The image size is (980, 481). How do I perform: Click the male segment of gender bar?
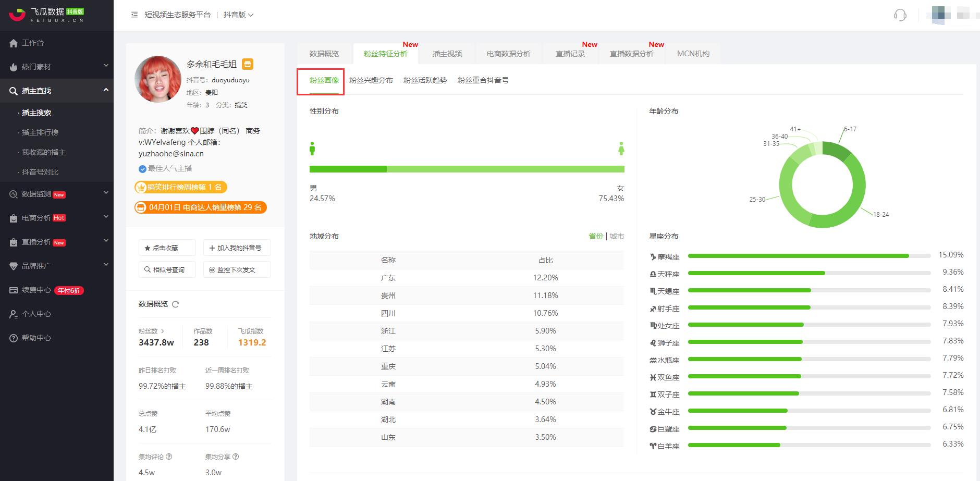(348, 169)
